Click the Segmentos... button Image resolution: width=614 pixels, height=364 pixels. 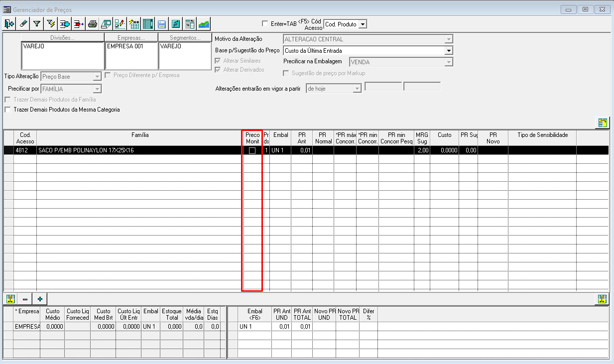[x=185, y=38]
